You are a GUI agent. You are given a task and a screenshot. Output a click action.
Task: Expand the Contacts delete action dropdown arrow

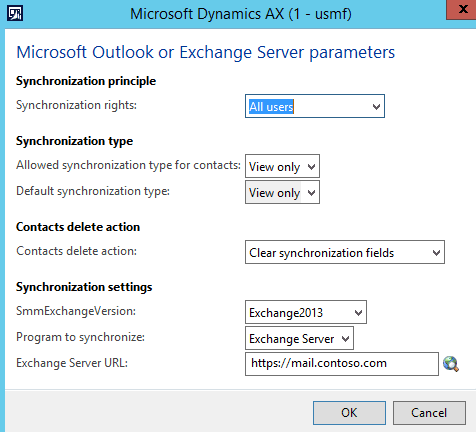pyautogui.click(x=436, y=253)
